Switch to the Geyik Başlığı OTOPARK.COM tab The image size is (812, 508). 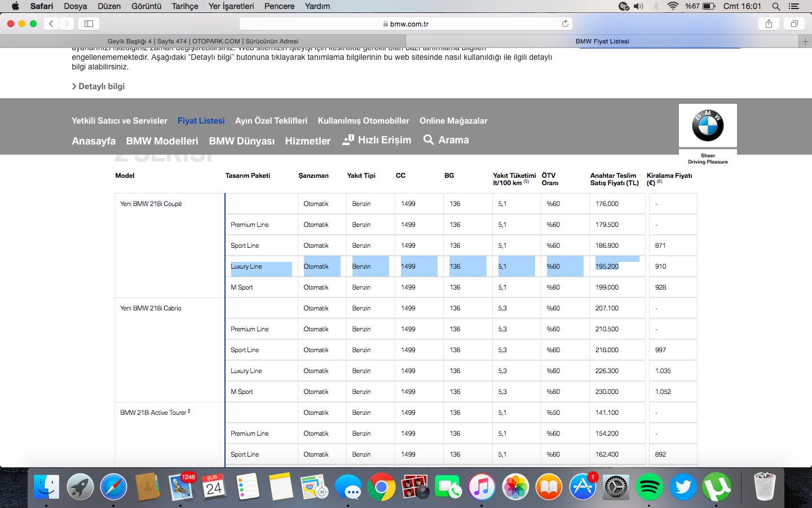pyautogui.click(x=203, y=41)
